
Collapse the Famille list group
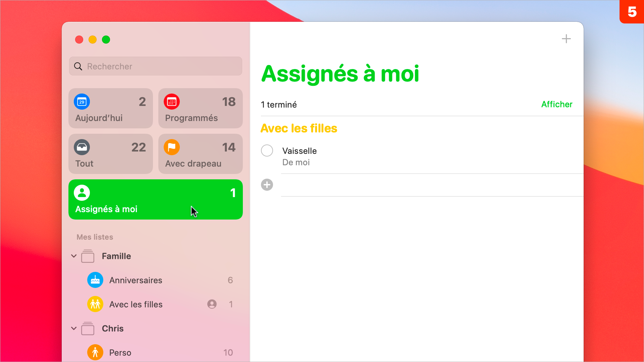[73, 256]
